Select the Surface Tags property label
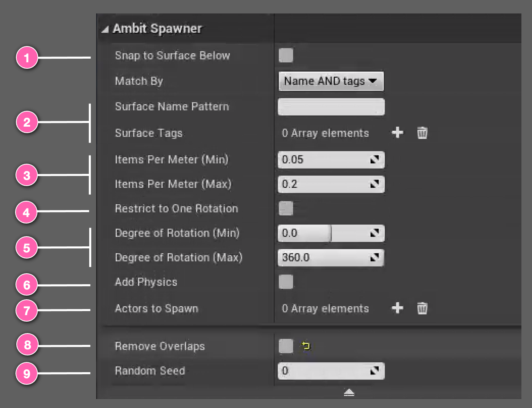Viewport: 532px width, 408px height. [149, 133]
